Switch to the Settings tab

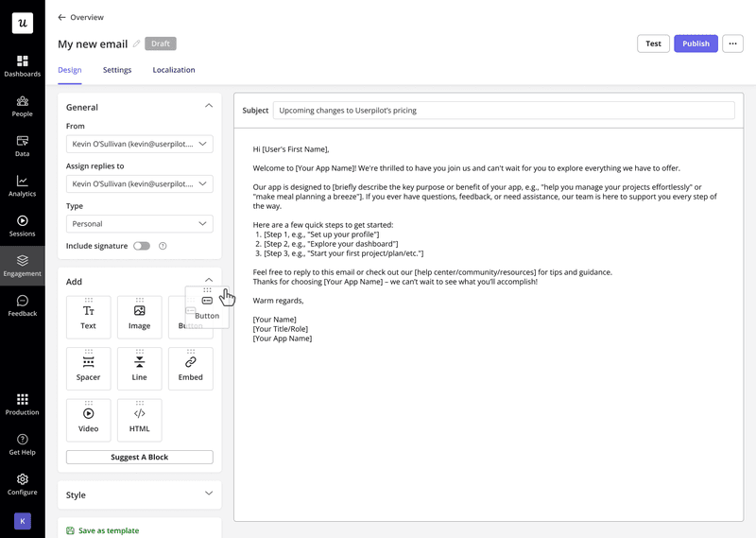point(117,70)
